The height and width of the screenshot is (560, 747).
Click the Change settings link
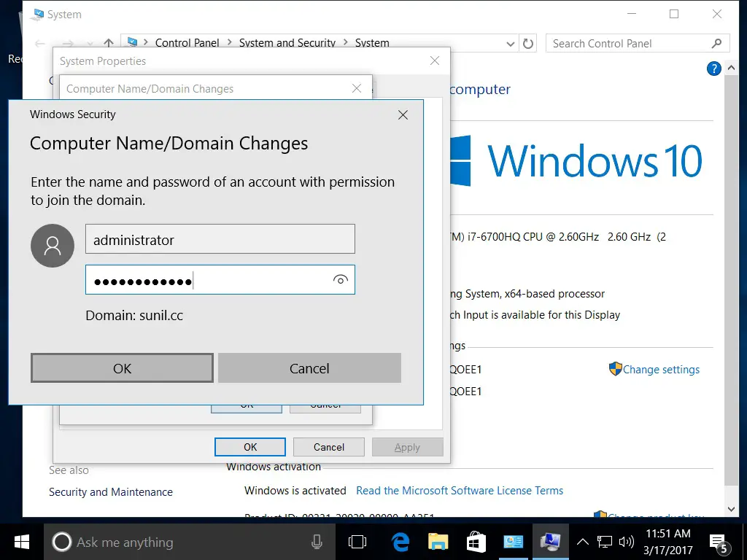(x=661, y=370)
